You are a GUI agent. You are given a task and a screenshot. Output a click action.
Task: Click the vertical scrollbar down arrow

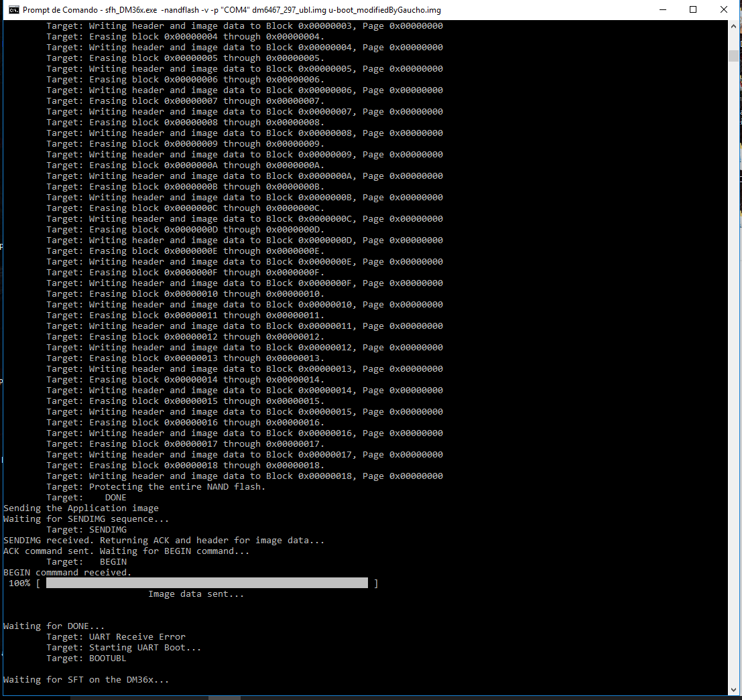pos(733,689)
